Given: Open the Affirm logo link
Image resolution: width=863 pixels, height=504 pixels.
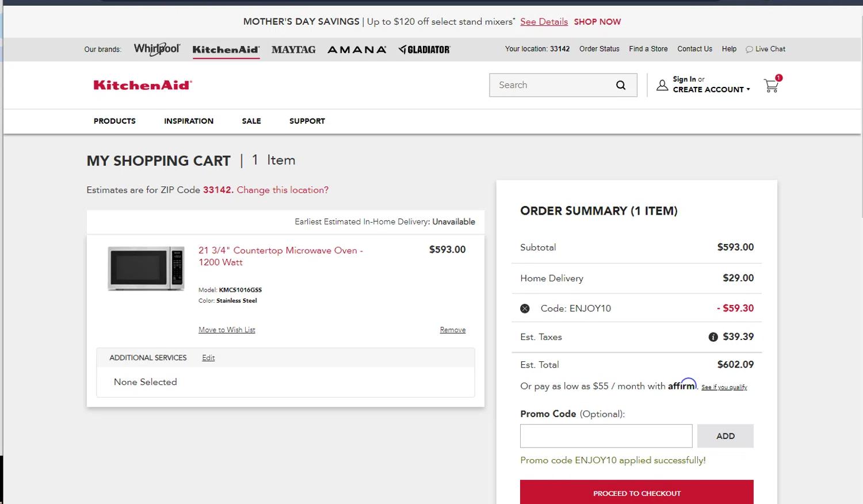Looking at the screenshot, I should tap(682, 384).
